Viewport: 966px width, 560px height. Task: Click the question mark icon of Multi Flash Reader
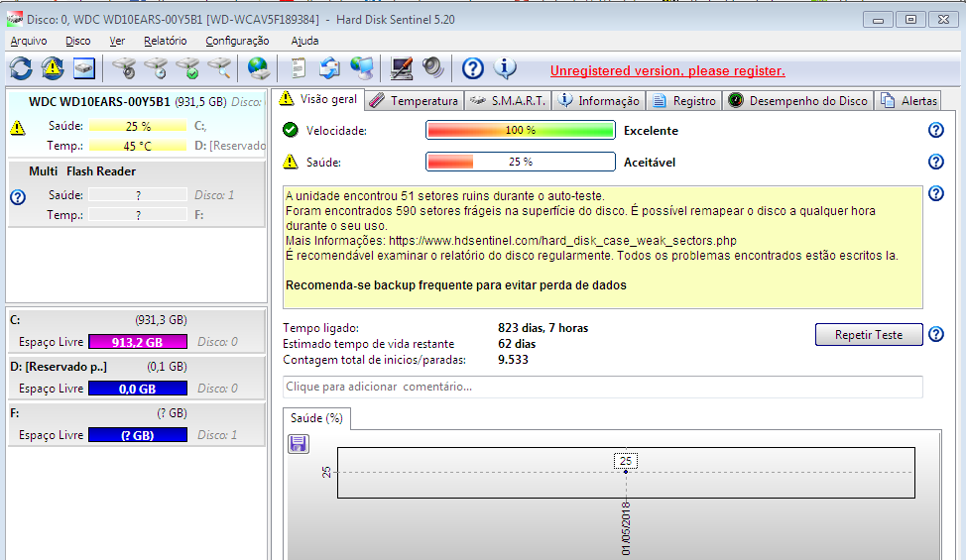pyautogui.click(x=18, y=197)
